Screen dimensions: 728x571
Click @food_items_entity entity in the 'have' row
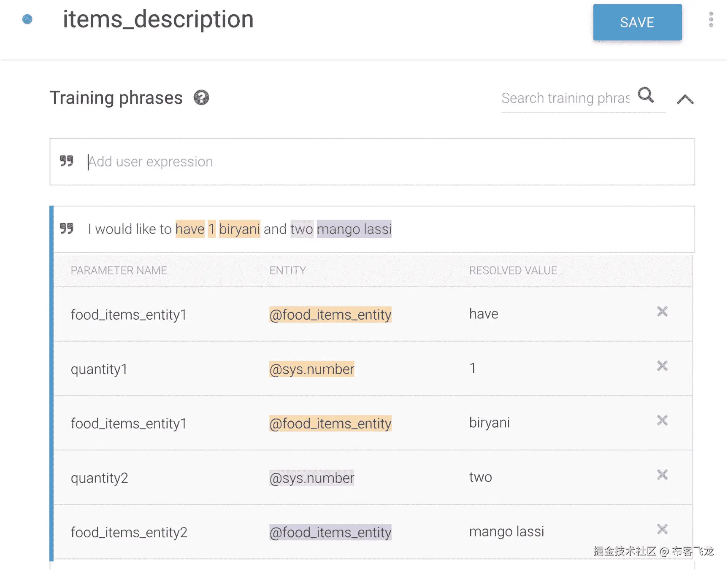(x=330, y=315)
